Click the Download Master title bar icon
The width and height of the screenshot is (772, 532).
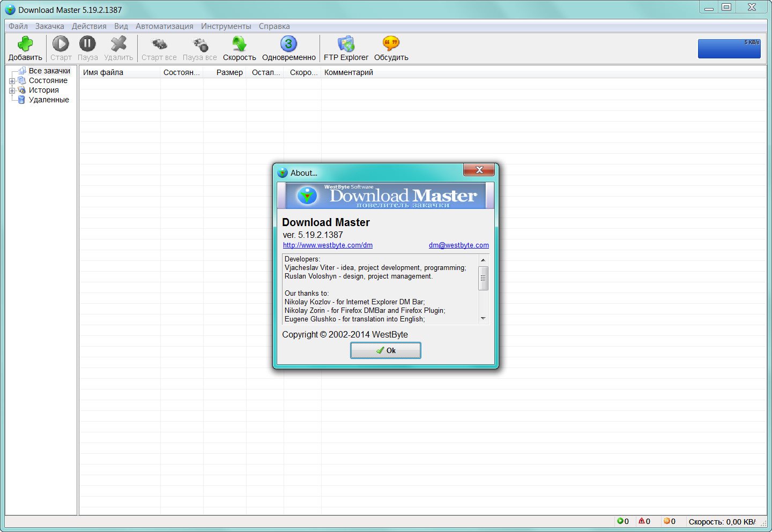pos(10,10)
